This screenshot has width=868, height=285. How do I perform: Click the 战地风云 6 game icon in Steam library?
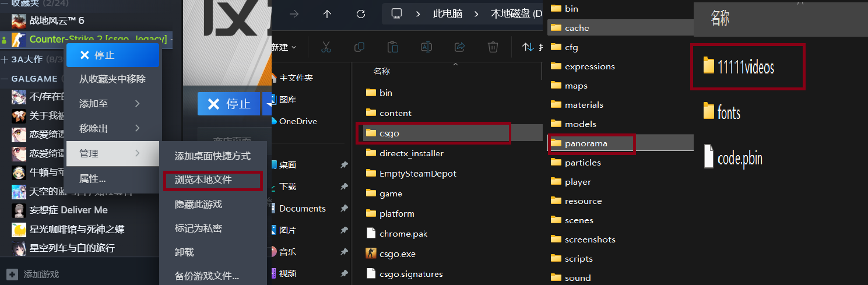19,20
